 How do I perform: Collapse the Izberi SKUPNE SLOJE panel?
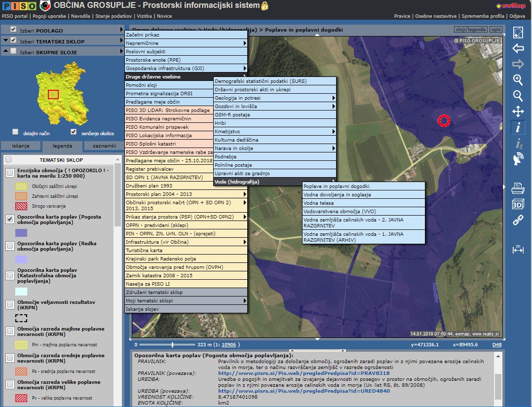(x=4, y=51)
